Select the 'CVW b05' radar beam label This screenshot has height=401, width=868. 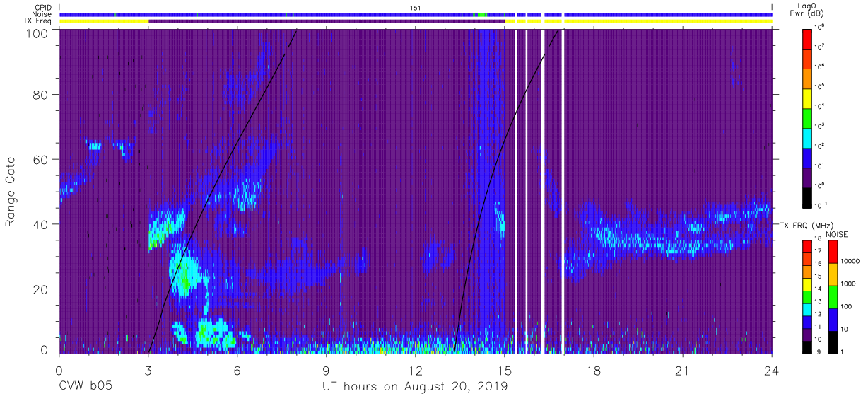click(x=85, y=387)
